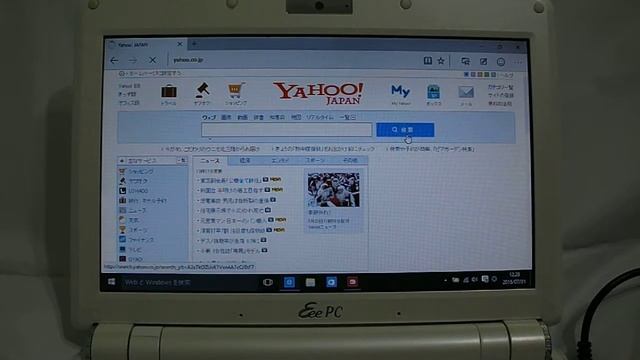Select the 地図 search tab
The height and width of the screenshot is (360, 640).
(x=296, y=117)
